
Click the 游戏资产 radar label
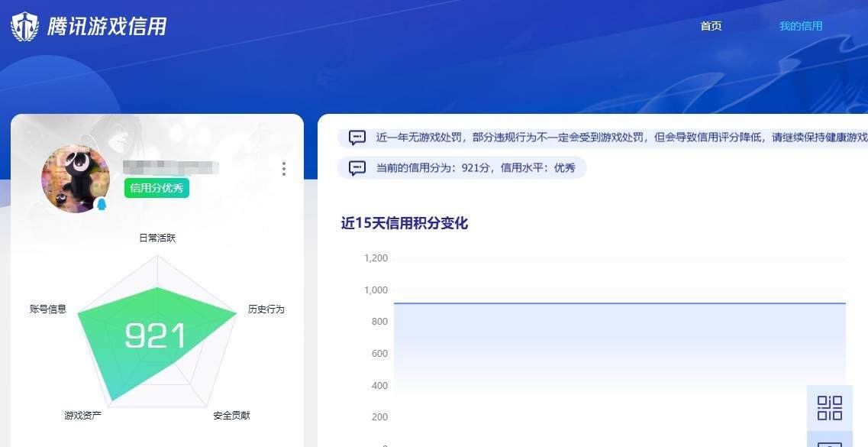coord(83,415)
